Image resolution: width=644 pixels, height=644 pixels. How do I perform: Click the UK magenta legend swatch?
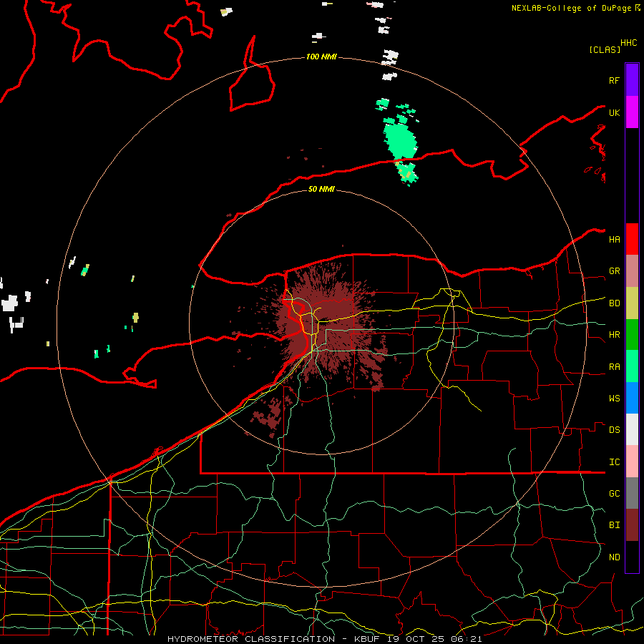[632, 112]
